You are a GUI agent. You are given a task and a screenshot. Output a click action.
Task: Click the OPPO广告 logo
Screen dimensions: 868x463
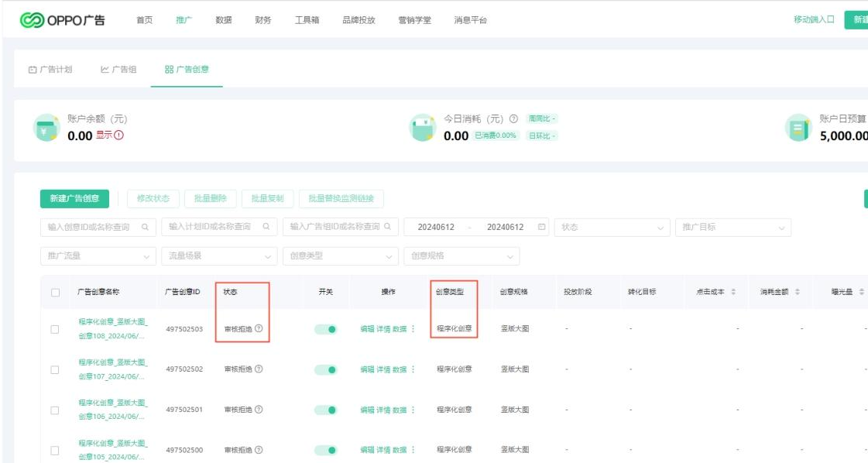(x=62, y=20)
